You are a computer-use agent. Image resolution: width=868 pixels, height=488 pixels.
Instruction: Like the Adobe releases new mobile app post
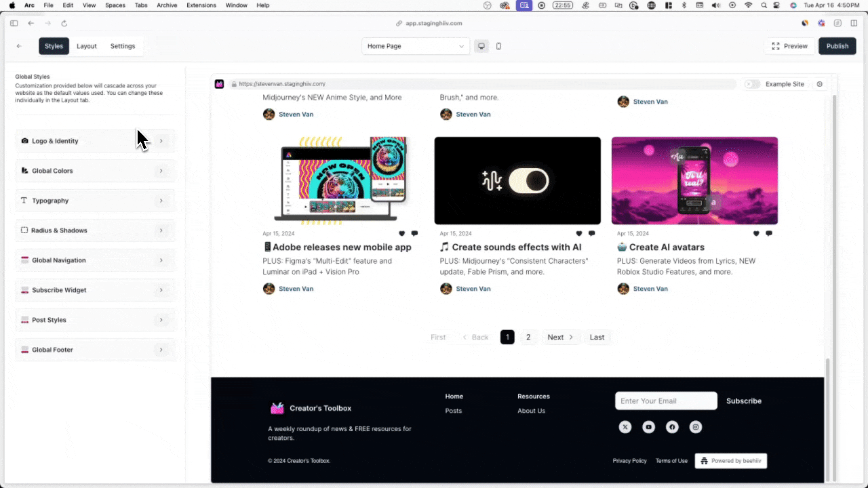tap(402, 233)
